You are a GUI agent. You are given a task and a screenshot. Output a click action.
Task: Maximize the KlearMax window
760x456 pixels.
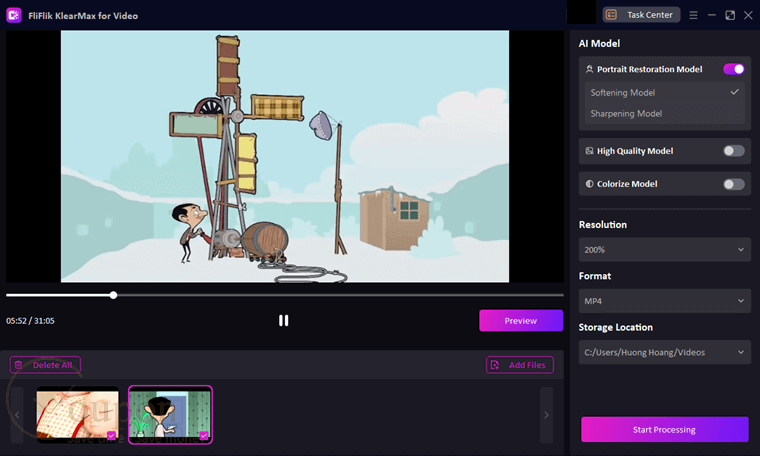point(730,16)
